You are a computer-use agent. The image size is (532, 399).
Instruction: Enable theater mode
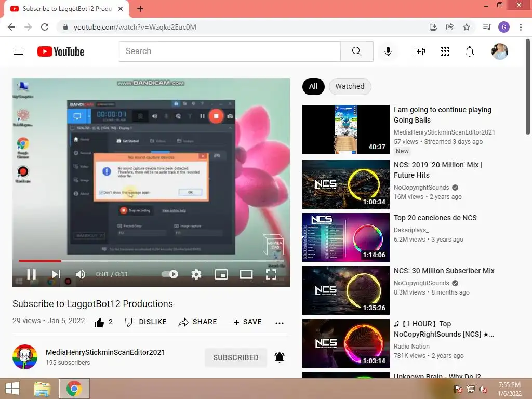tap(246, 274)
